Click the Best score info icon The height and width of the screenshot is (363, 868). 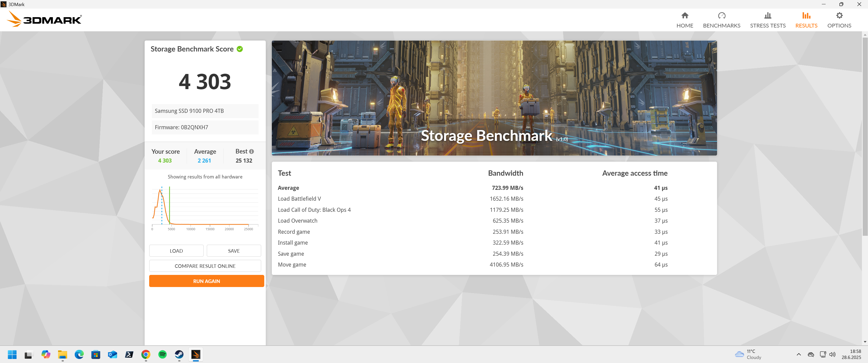pos(251,151)
